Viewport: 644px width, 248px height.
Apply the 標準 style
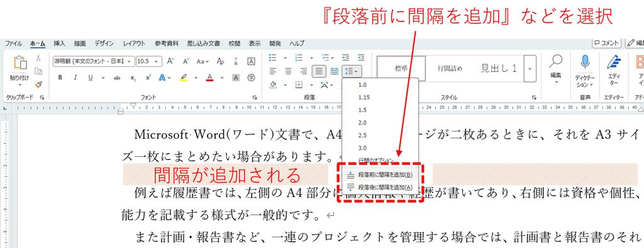point(401,69)
